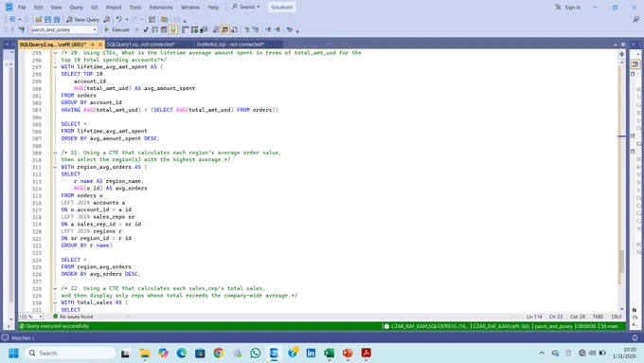This screenshot has width=644, height=363.
Task: Open Google Chrome from the taskbar
Action: [x=219, y=354]
